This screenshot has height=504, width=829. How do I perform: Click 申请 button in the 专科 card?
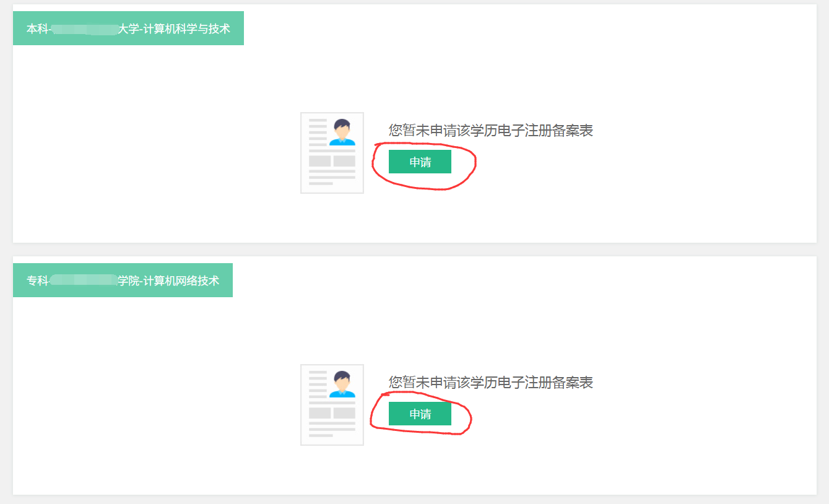pyautogui.click(x=420, y=414)
